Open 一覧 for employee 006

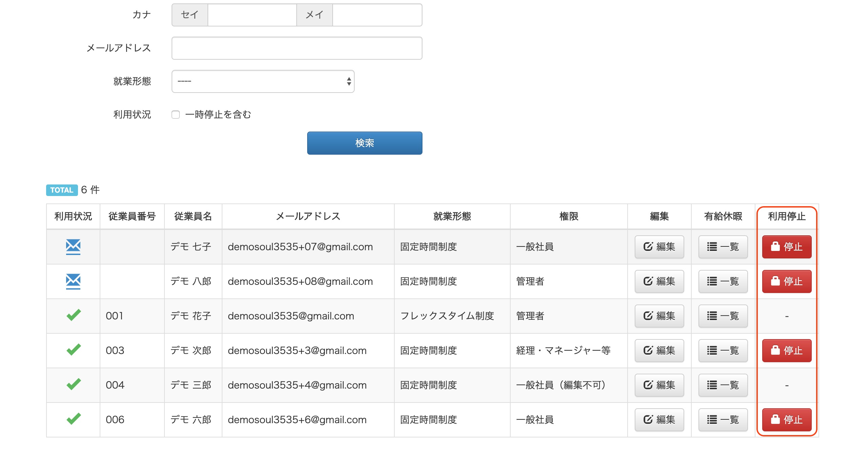(x=723, y=419)
